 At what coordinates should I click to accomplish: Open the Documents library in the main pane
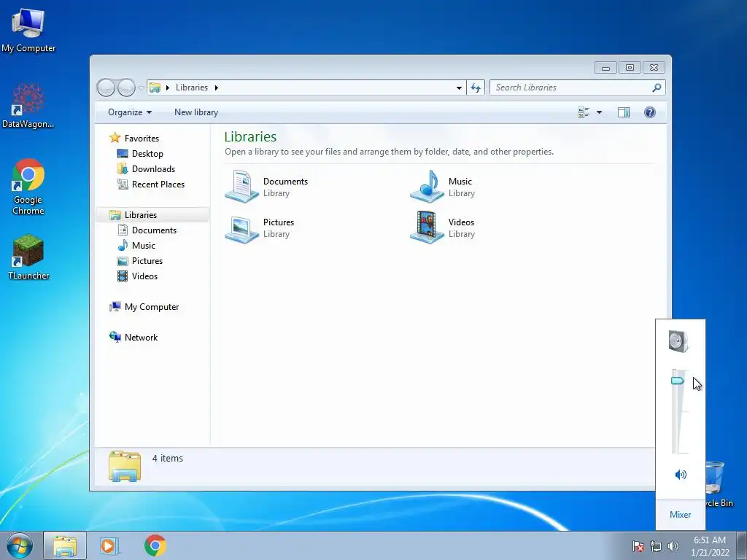(267, 187)
